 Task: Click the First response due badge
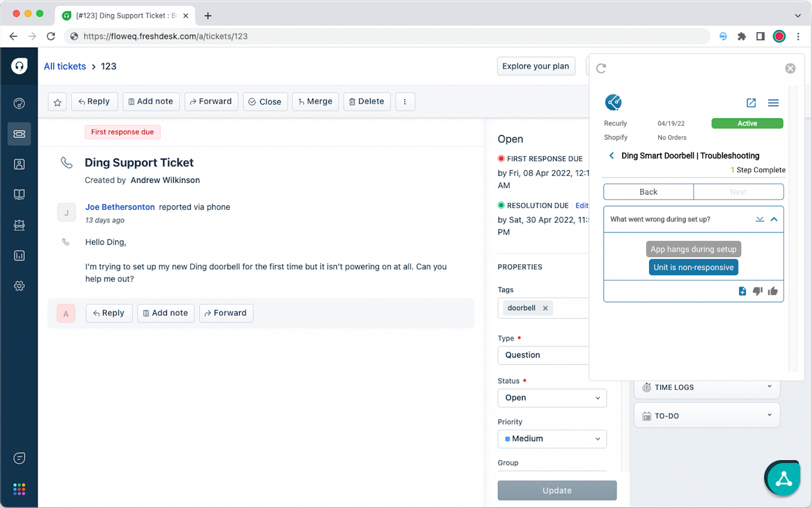(122, 132)
